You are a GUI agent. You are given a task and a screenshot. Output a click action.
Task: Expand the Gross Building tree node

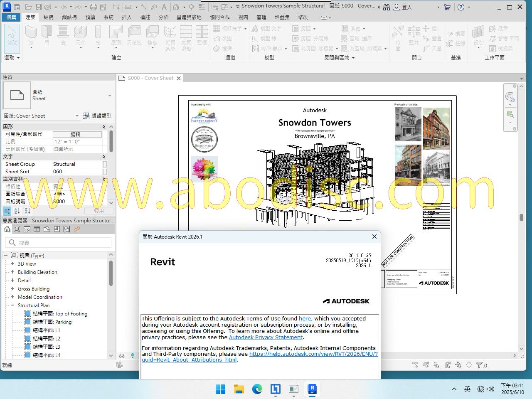click(x=12, y=289)
